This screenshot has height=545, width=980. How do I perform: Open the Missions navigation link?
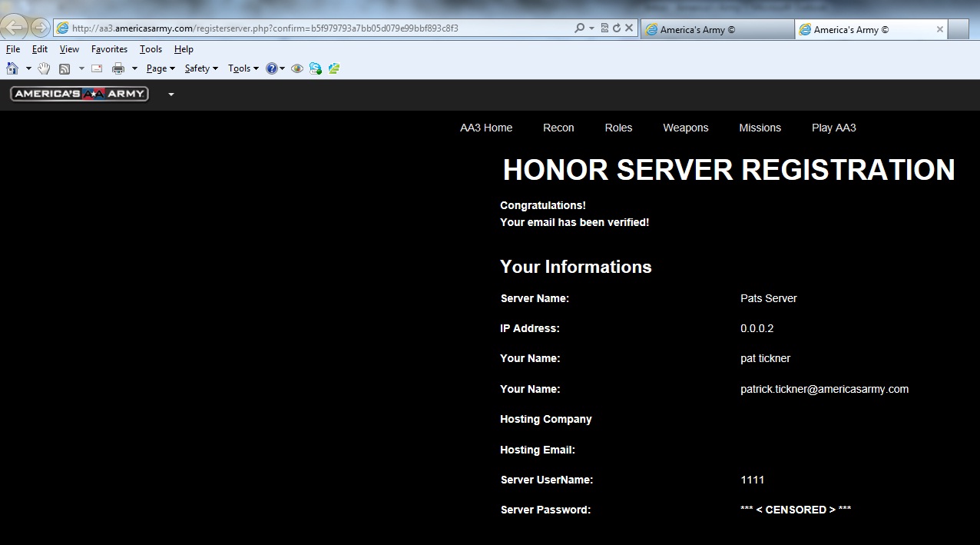click(x=760, y=128)
